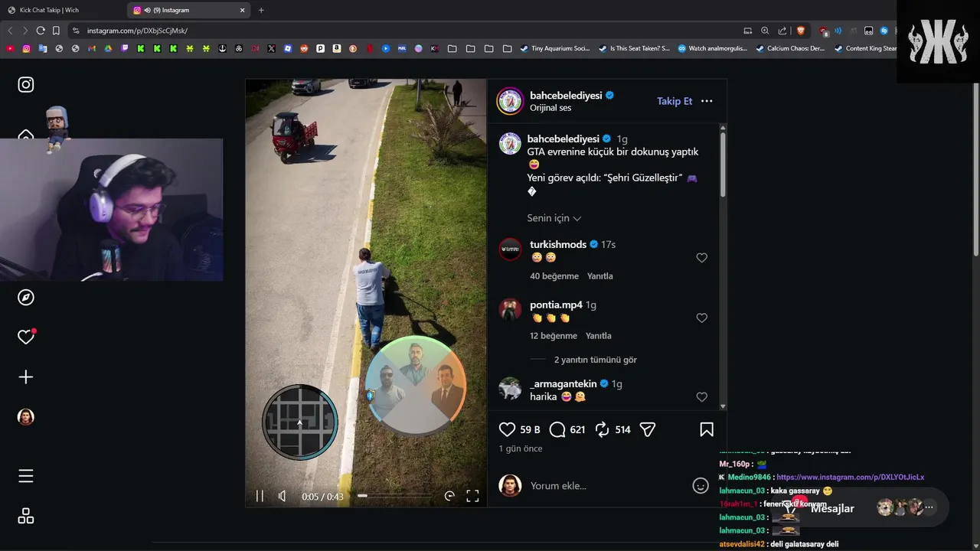The height and width of the screenshot is (551, 980).
Task: Open _armagantekin commenter profile
Action: point(563,383)
